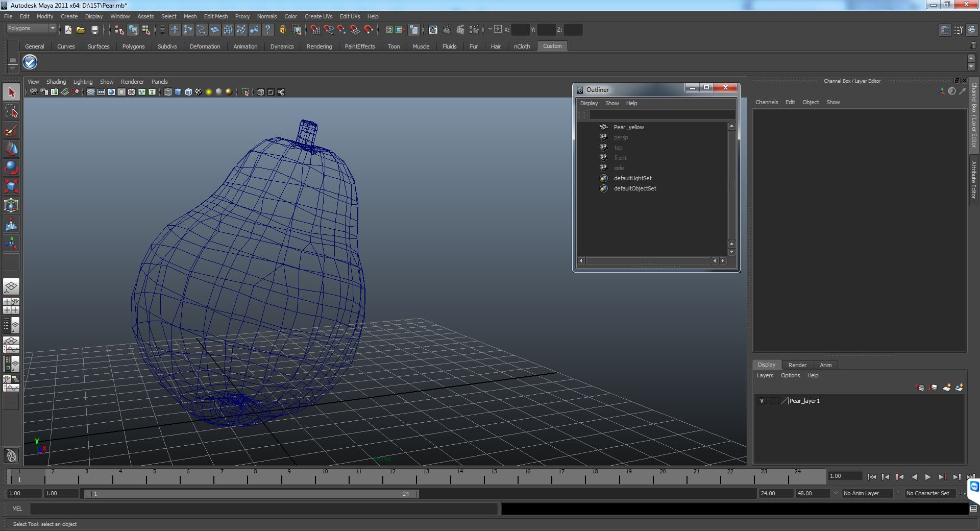The image size is (980, 531).
Task: Switch to Persp/Outliner layout
Action: click(11, 325)
